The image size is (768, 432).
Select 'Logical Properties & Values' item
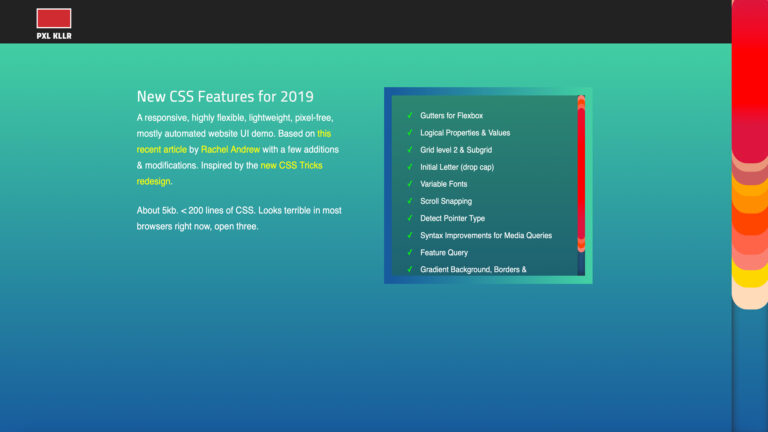point(465,133)
